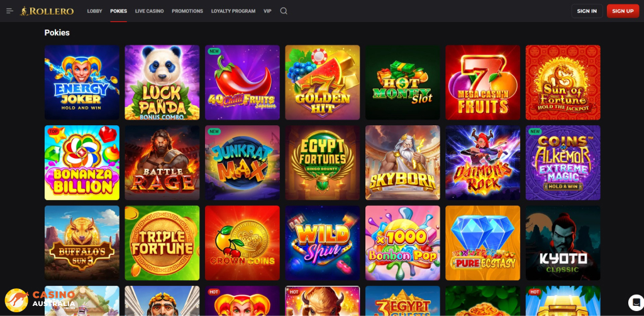Click the Sign In button
The width and height of the screenshot is (644, 316).
click(587, 11)
